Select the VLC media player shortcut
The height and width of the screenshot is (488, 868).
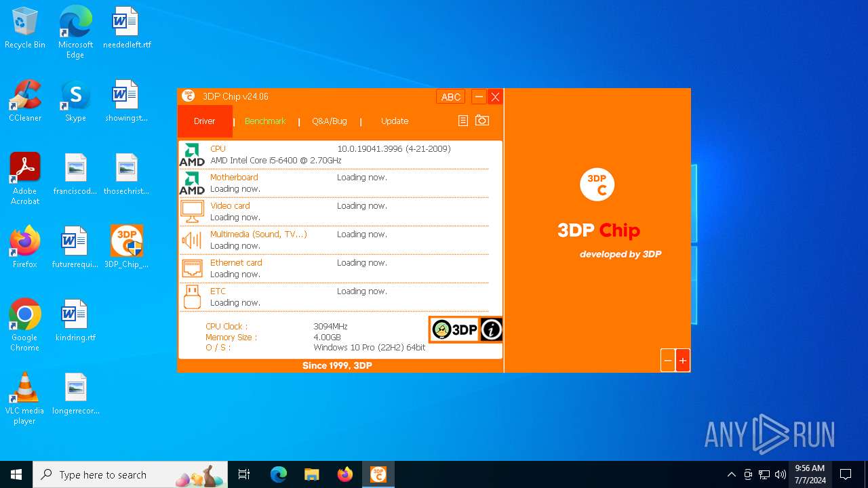click(25, 399)
